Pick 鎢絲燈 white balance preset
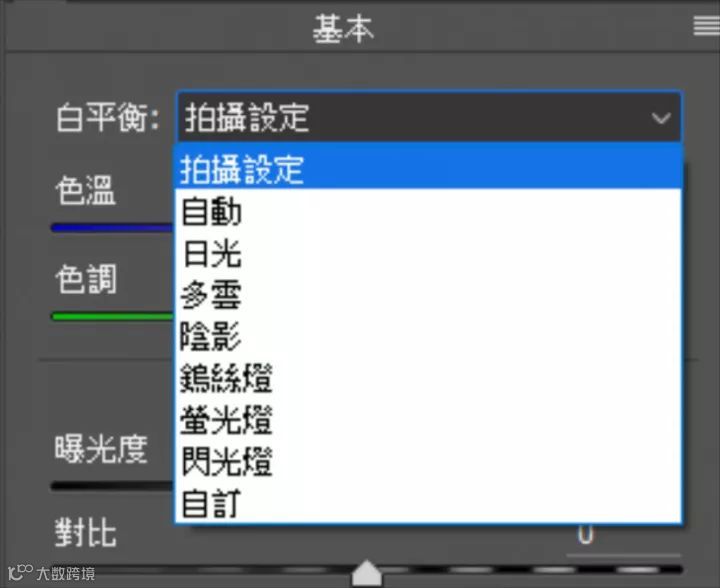The width and height of the screenshot is (720, 588). click(428, 378)
